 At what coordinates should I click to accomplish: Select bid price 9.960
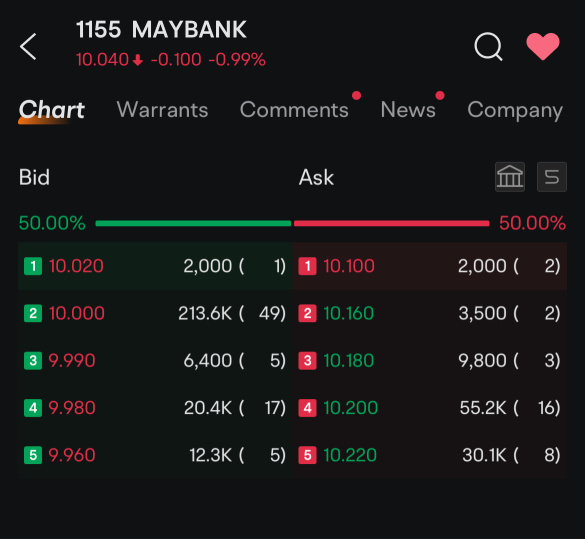(72, 455)
